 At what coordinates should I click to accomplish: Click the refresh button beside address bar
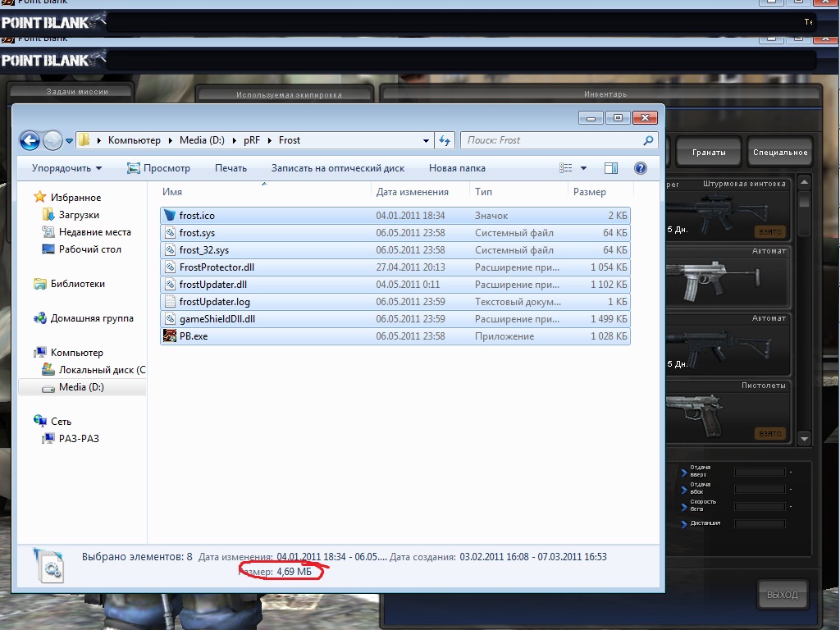[x=445, y=140]
